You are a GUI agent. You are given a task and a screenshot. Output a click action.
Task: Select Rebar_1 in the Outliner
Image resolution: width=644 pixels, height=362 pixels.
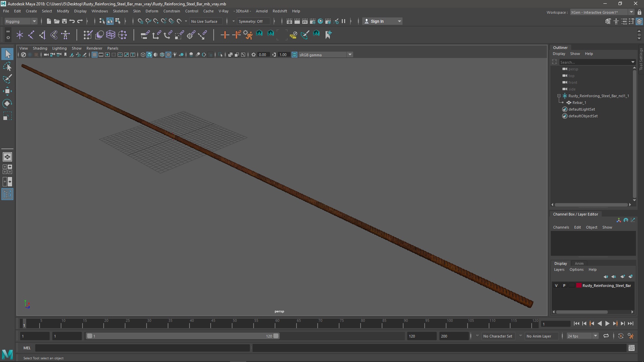[579, 103]
